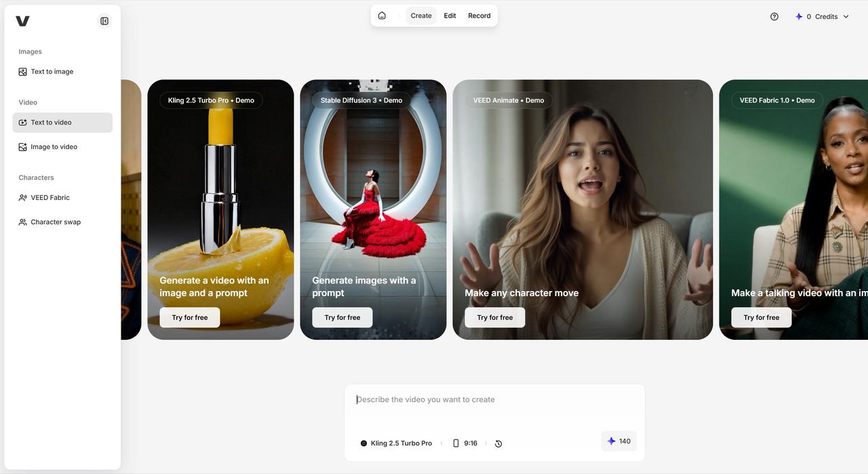The width and height of the screenshot is (868, 474).
Task: Switch to the Record tab
Action: (479, 16)
